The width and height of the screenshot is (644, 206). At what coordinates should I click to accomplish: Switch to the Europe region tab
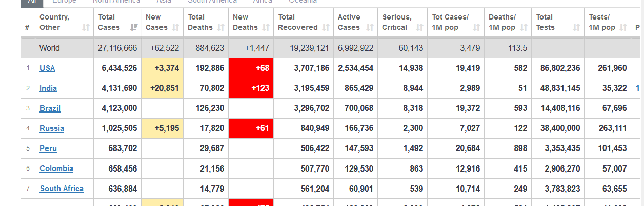[x=65, y=2]
